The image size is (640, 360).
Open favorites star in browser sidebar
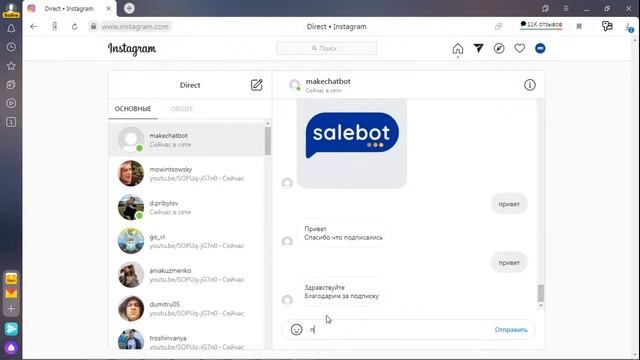(11, 66)
